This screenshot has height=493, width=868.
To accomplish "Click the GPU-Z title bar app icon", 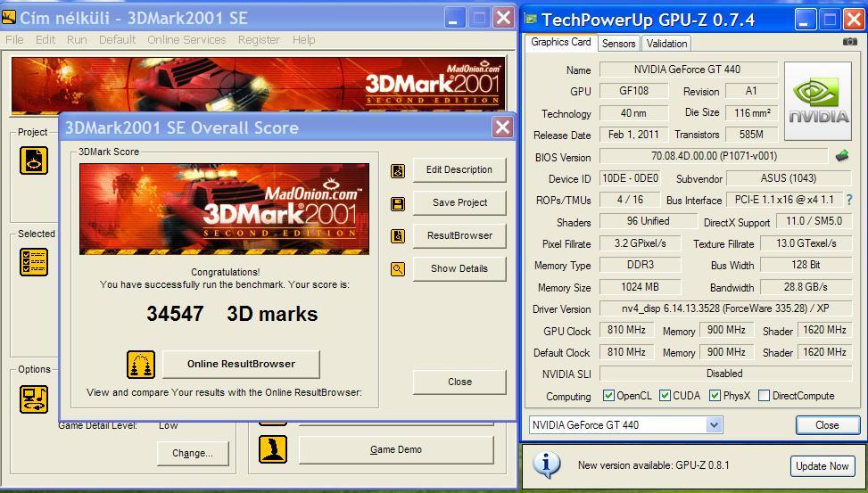I will 531,19.
